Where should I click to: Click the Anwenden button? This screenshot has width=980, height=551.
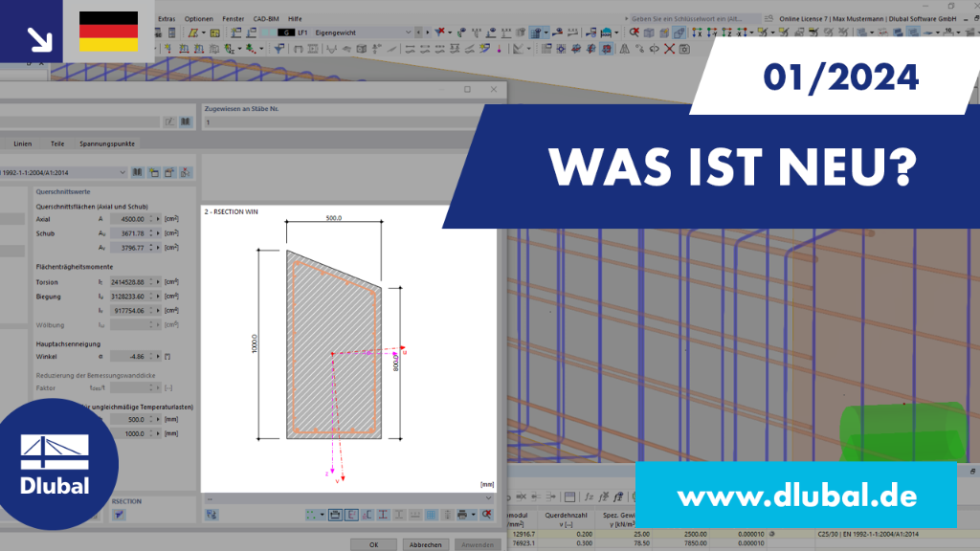click(x=478, y=544)
